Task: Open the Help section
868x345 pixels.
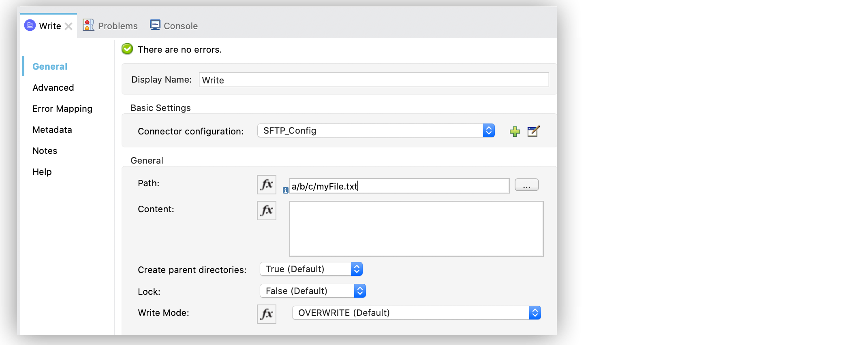Action: click(42, 172)
